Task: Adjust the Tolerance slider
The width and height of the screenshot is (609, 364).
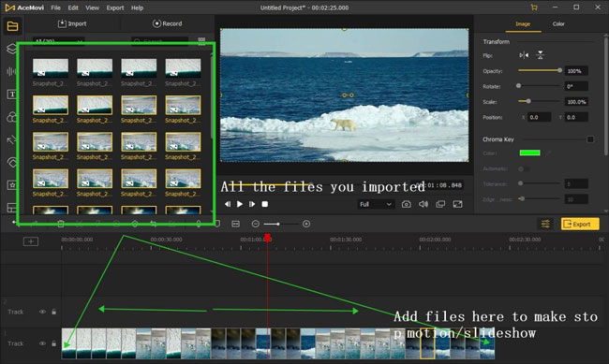Action: coord(540,183)
